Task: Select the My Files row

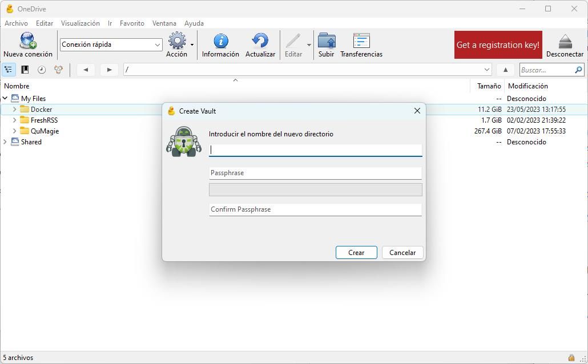Action: pyautogui.click(x=294, y=98)
